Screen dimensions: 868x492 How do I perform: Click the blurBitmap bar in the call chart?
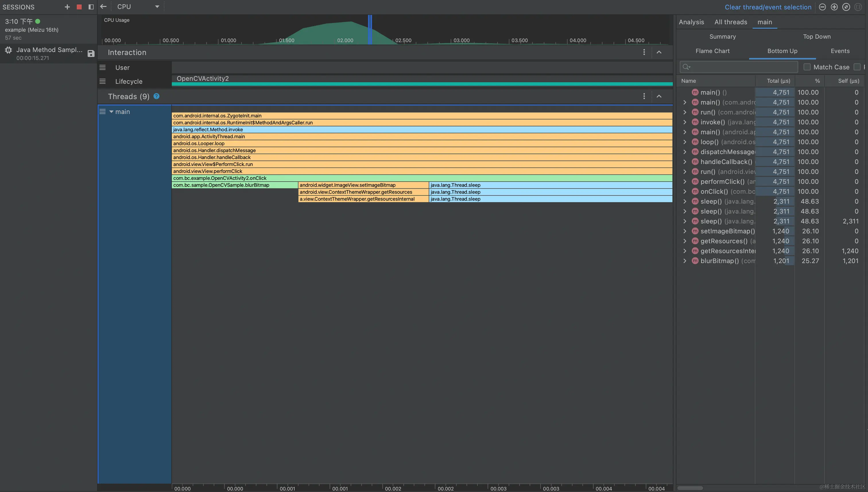(x=234, y=185)
